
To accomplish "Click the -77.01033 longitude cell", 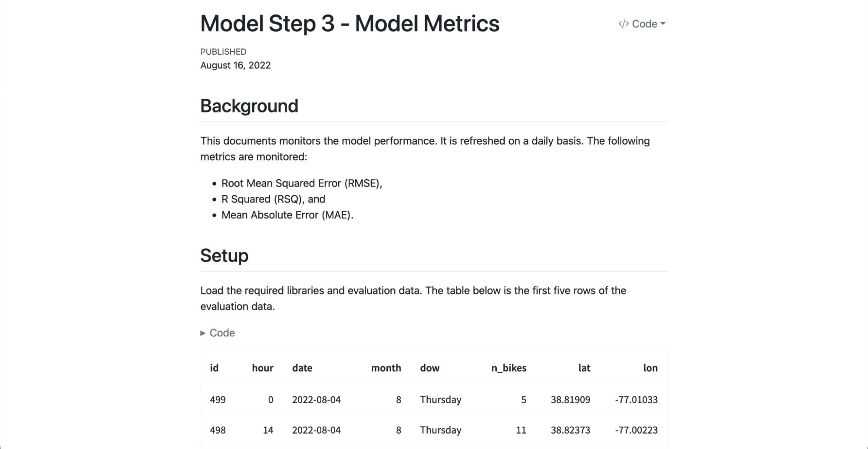I will pos(636,399).
